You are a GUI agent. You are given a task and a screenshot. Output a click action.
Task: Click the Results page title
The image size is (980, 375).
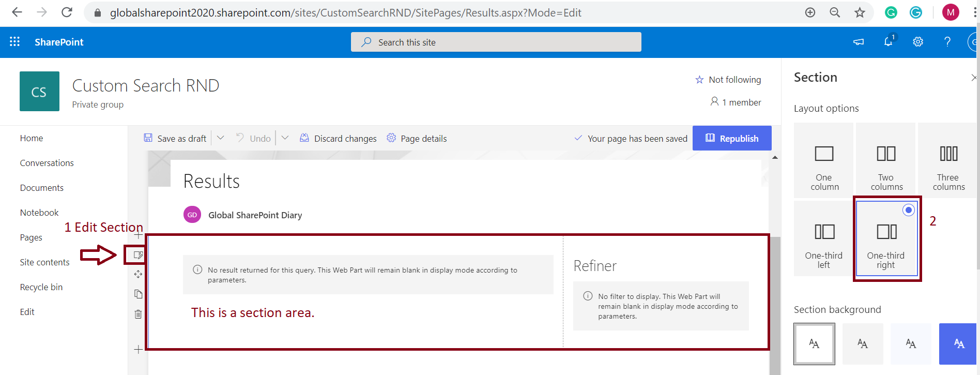click(x=211, y=182)
